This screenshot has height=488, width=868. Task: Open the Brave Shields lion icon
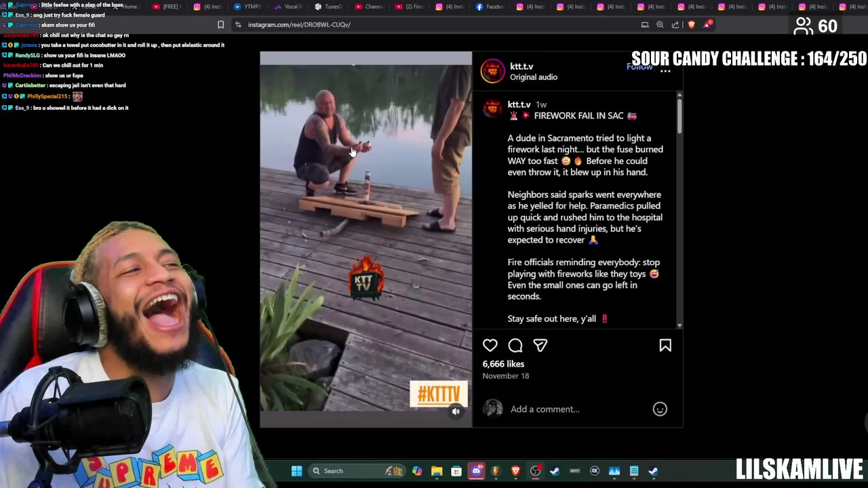click(691, 24)
